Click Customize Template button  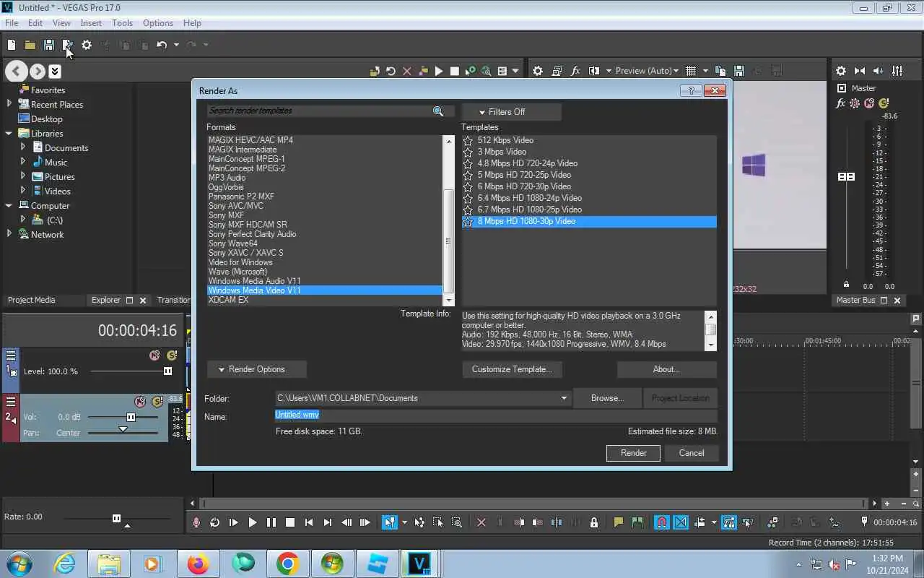point(512,369)
